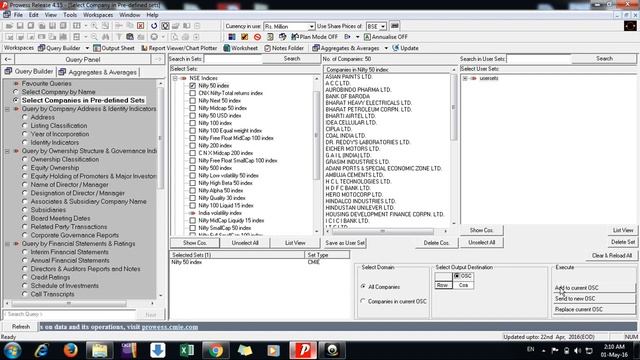Open Google Chrome from the taskbar
Viewport: 640px width, 360px height.
coord(216,350)
